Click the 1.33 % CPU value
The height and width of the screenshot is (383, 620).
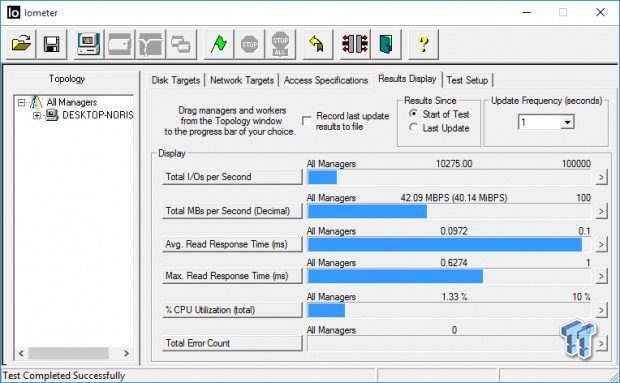pos(454,297)
